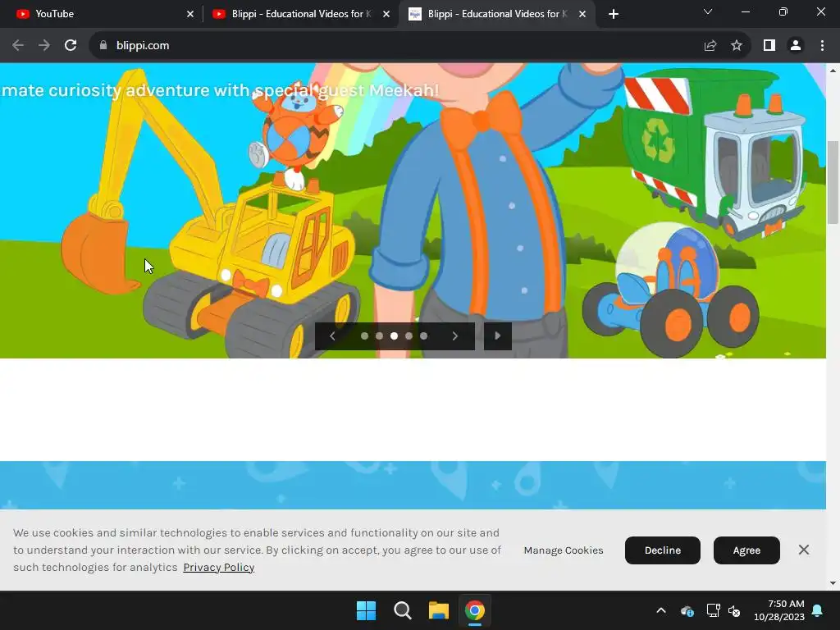The width and height of the screenshot is (840, 630).
Task: Select fifth carousel dot
Action: tap(424, 336)
